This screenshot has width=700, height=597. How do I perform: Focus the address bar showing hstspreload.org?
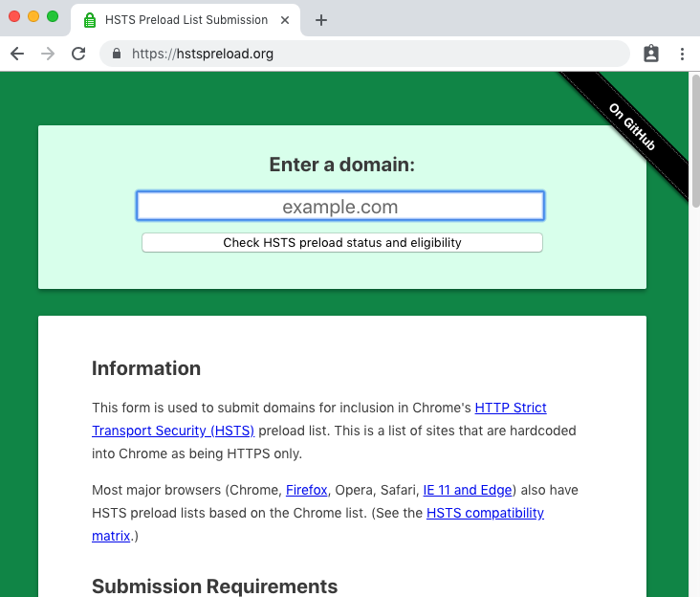pos(364,54)
